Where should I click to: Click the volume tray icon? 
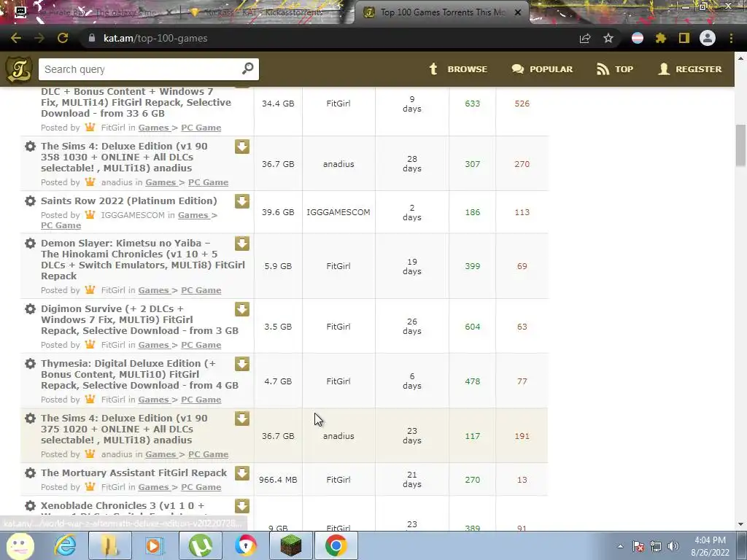(x=673, y=546)
